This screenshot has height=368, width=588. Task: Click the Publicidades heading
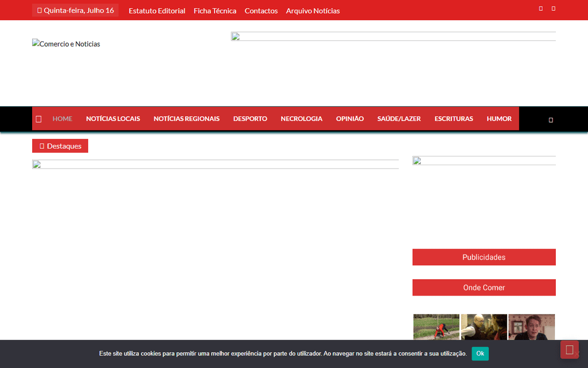click(x=484, y=257)
